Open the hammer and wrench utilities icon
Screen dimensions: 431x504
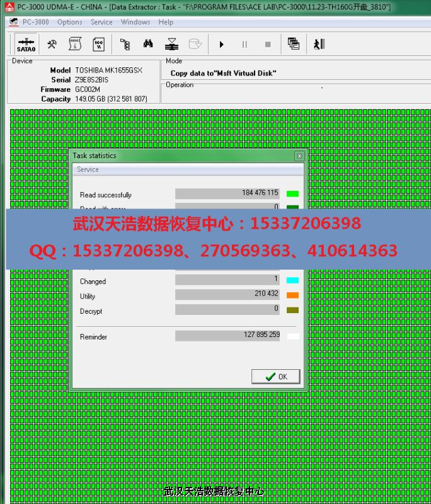point(52,44)
